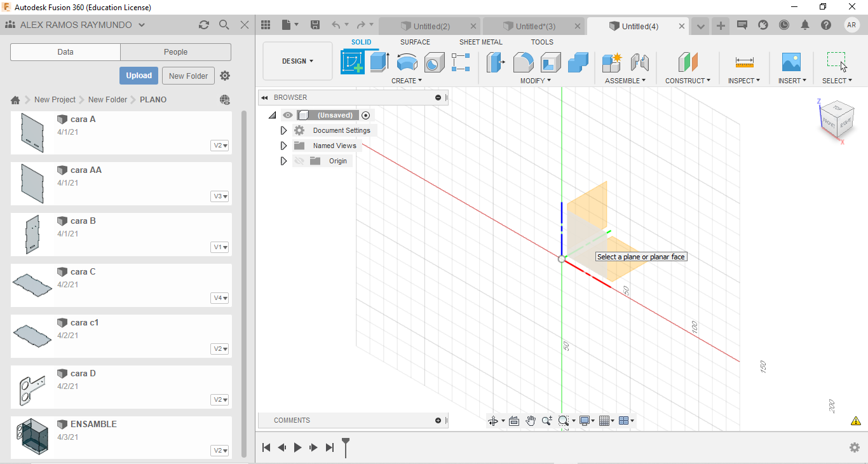Save the document with the disk icon
The image size is (868, 464).
315,25
